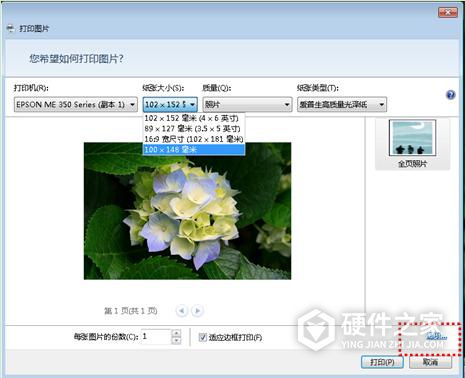
Task: Open the paper type dropdown
Action: point(342,105)
